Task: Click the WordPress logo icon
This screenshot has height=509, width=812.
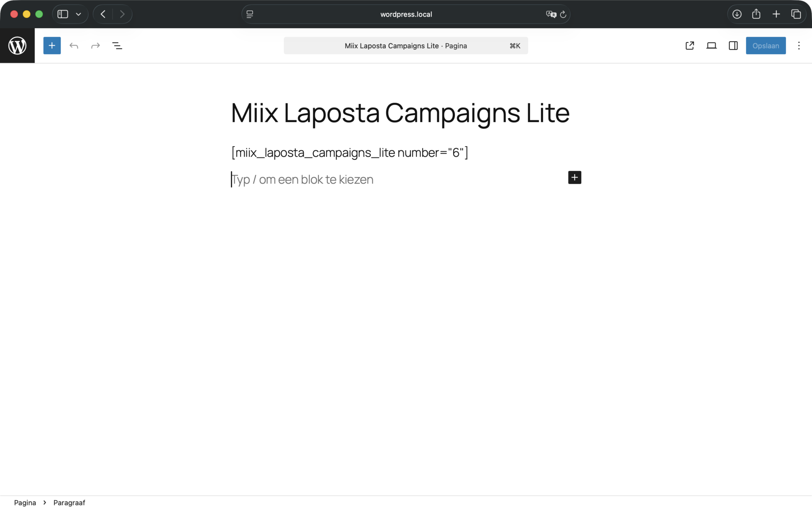Action: (x=17, y=46)
